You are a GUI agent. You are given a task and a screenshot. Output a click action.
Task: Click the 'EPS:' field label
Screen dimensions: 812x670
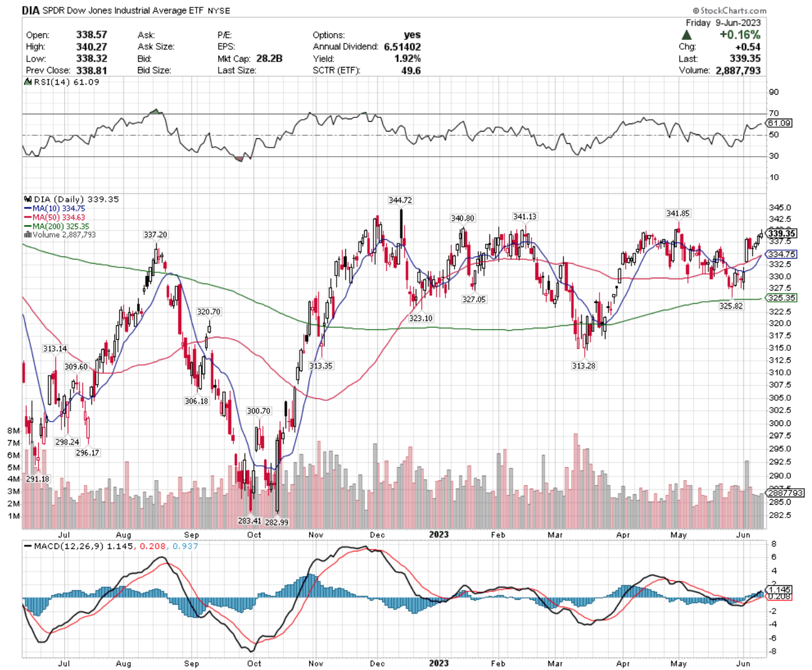click(227, 47)
